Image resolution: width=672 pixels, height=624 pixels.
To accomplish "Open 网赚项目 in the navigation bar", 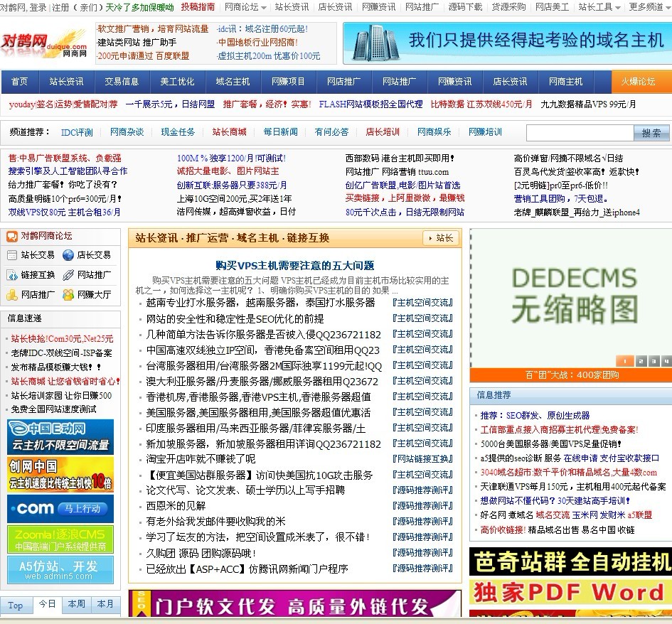I will 288,82.
